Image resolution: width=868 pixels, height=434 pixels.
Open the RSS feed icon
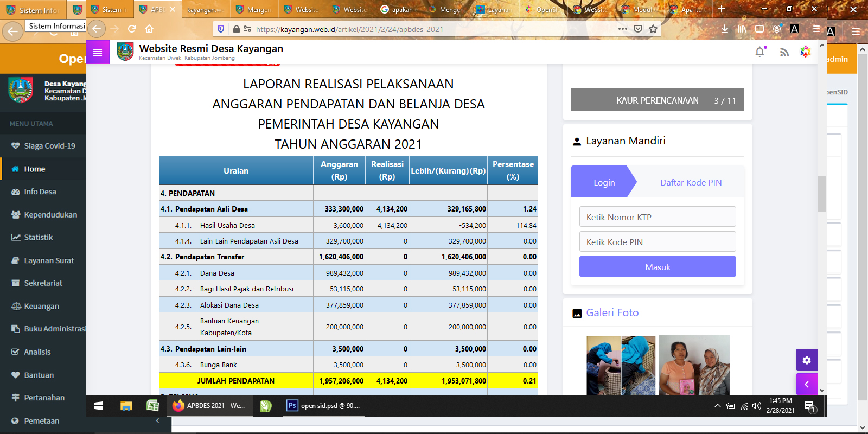(784, 52)
